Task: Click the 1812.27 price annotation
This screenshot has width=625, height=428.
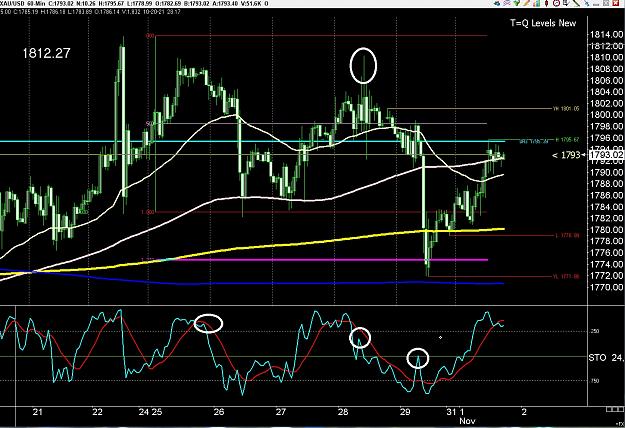Action: coord(46,53)
